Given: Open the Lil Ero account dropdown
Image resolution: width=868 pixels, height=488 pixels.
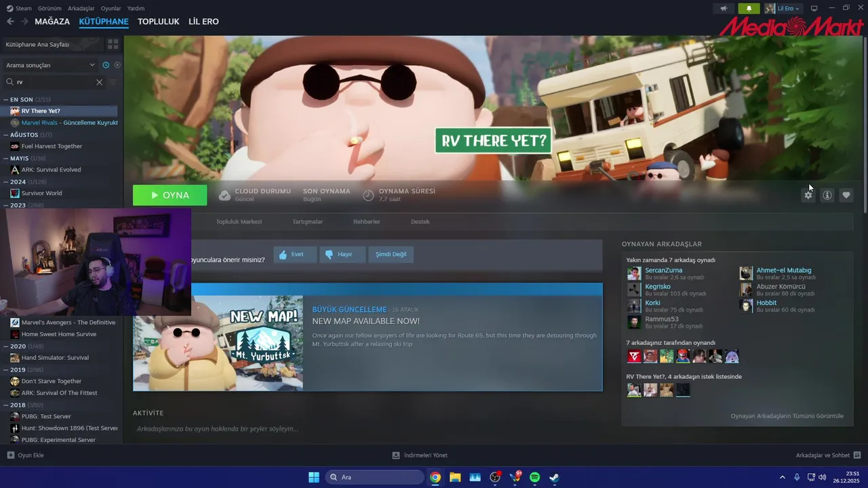Looking at the screenshot, I should [x=783, y=8].
